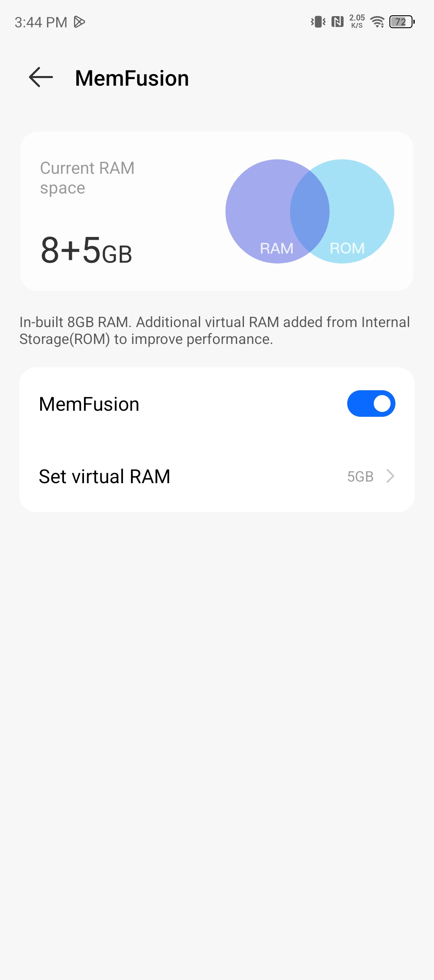Tap the network speed indicator
The image size is (434, 980).
click(x=357, y=22)
